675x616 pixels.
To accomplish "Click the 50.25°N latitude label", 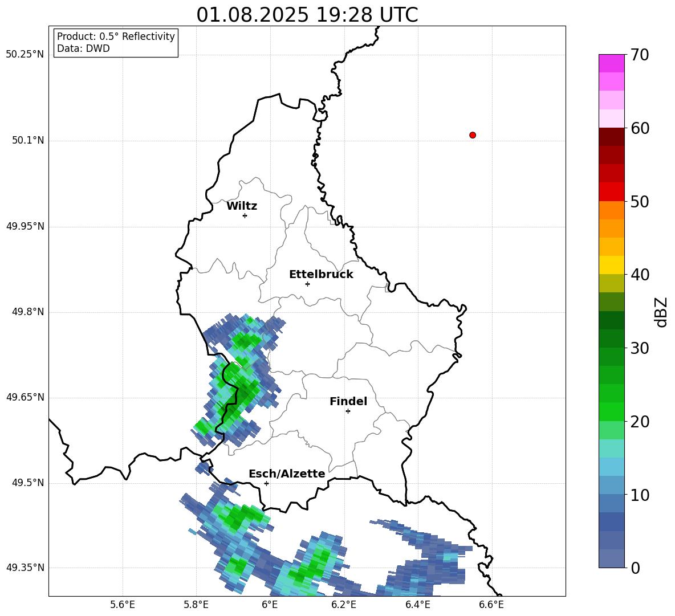I will [x=25, y=55].
